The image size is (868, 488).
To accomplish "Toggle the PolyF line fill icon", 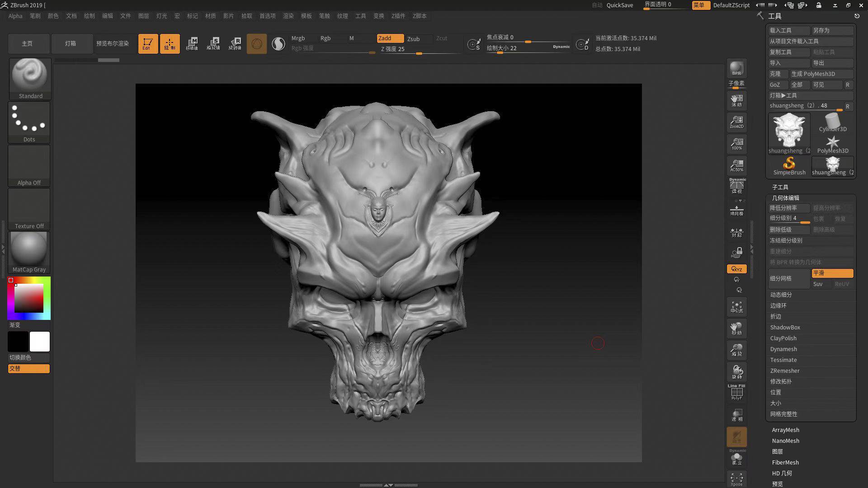I will [x=736, y=392].
